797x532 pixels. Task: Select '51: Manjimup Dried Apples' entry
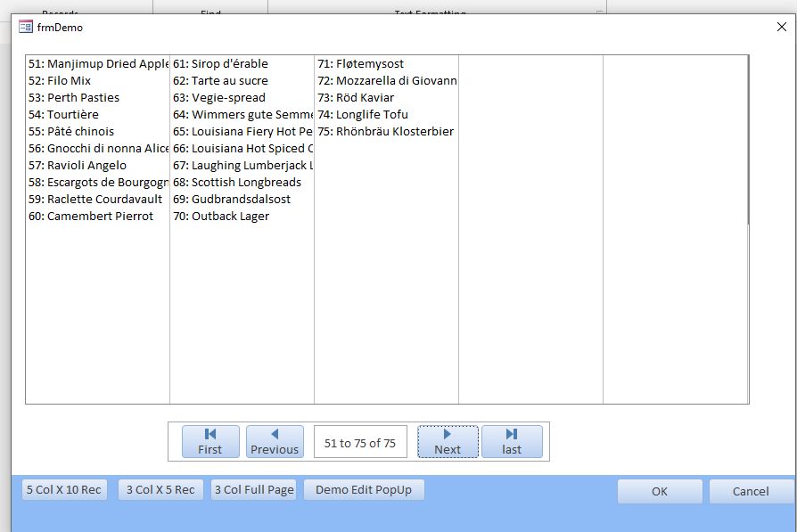tap(97, 63)
